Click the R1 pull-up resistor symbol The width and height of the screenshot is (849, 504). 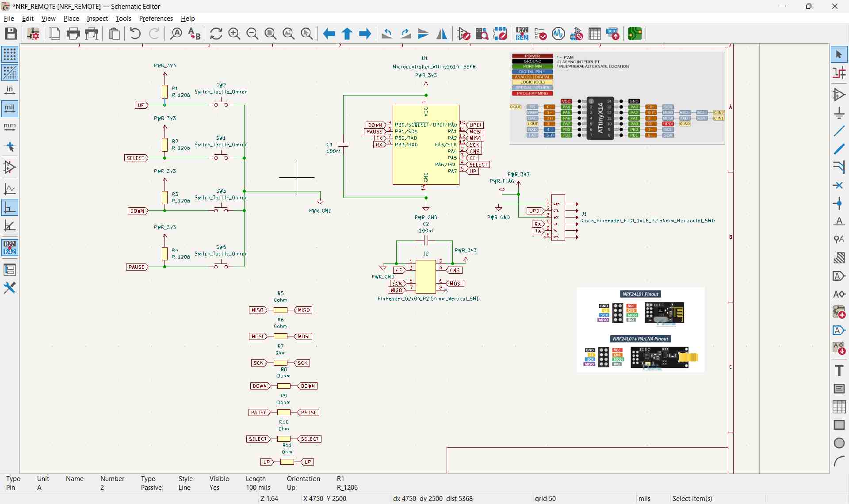[x=164, y=92]
